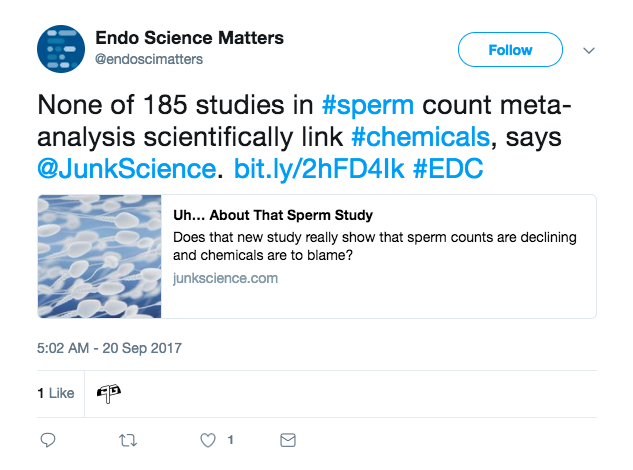633x470 pixels.
Task: Send tweet via envelope message icon
Action: pyautogui.click(x=288, y=440)
